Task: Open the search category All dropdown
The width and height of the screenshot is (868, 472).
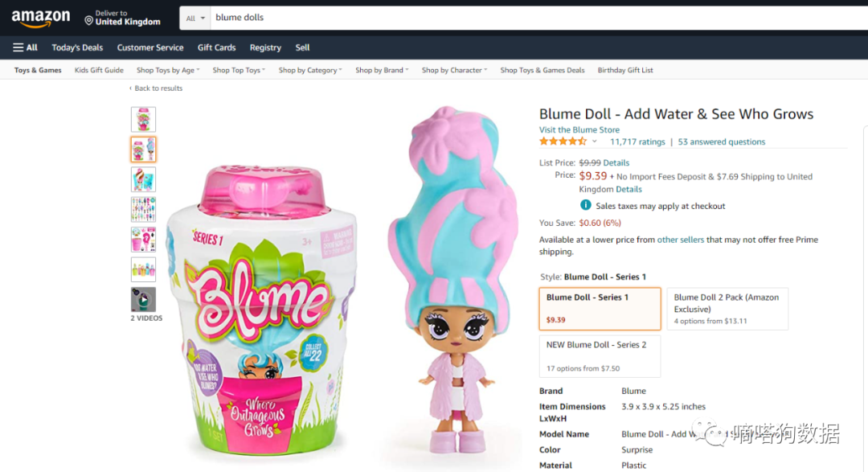Action: (x=196, y=18)
